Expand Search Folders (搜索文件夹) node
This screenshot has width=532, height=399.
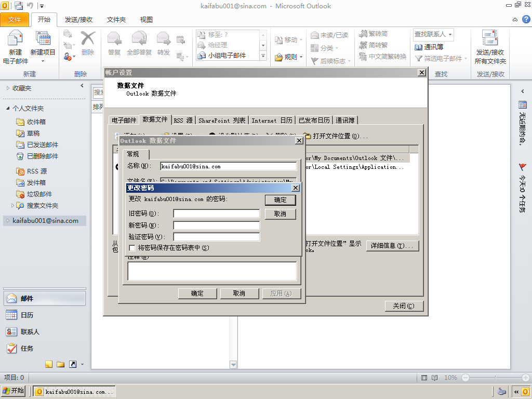12,206
